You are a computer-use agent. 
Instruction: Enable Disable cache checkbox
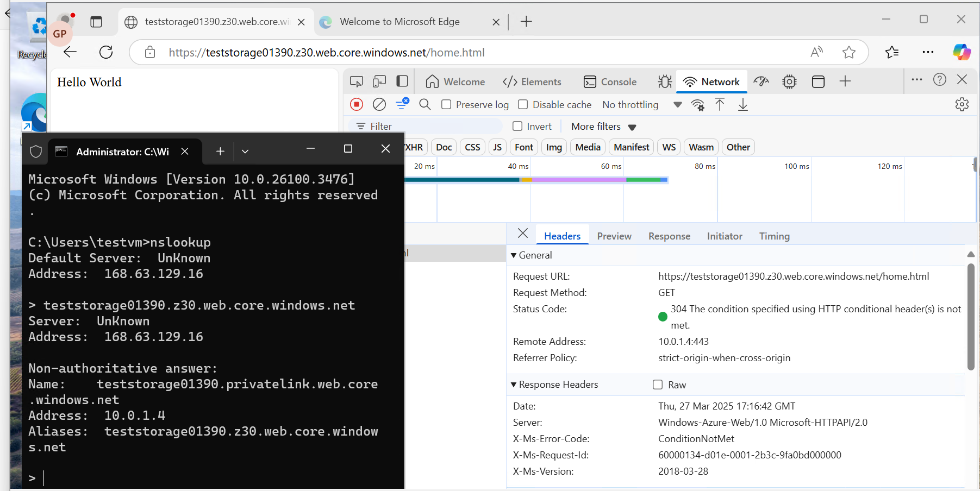point(523,104)
